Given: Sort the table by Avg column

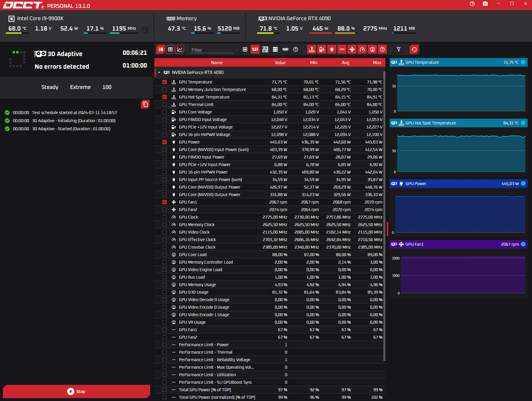Looking at the screenshot, I should coord(346,63).
